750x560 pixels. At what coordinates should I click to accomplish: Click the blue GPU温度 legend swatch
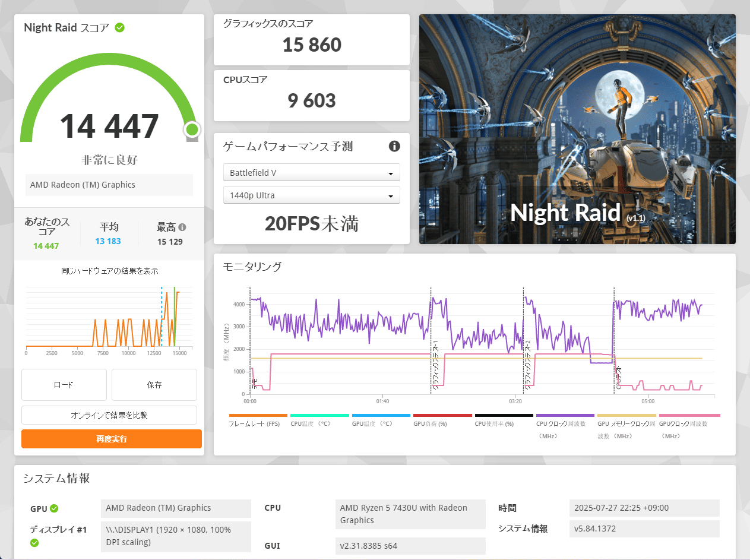pos(381,416)
